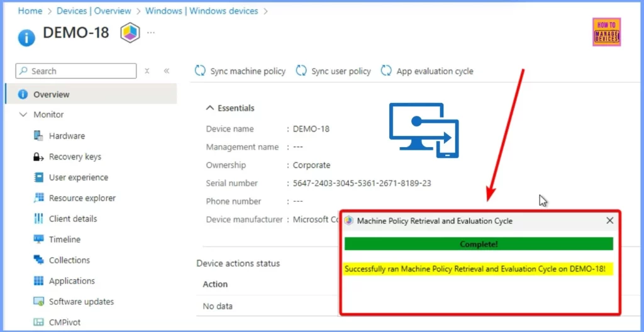Click the search magnifier icon
The height and width of the screenshot is (332, 644).
24,71
